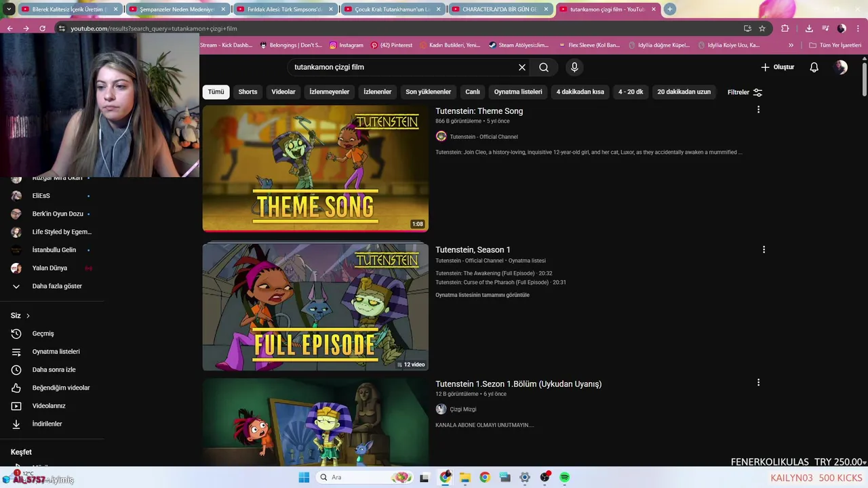Image resolution: width=868 pixels, height=488 pixels.
Task: Open Steam Atölyesi bookmark
Action: pyautogui.click(x=518, y=45)
